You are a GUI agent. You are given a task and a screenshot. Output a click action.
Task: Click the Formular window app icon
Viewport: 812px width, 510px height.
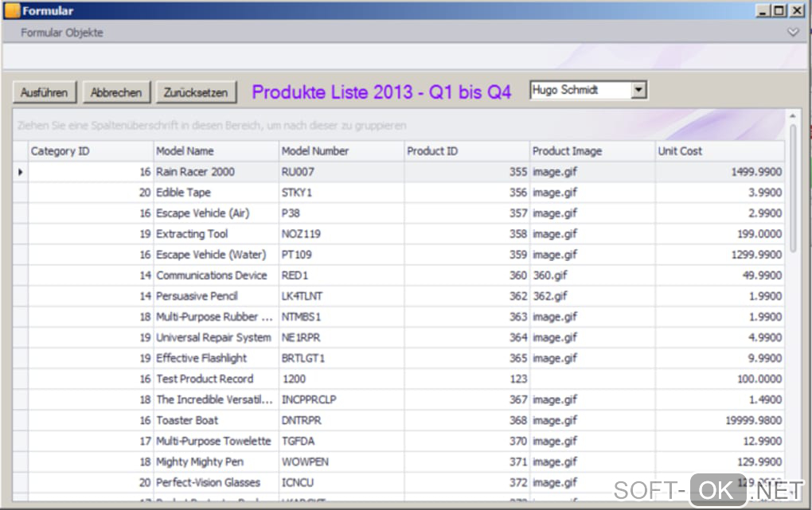pyautogui.click(x=12, y=10)
